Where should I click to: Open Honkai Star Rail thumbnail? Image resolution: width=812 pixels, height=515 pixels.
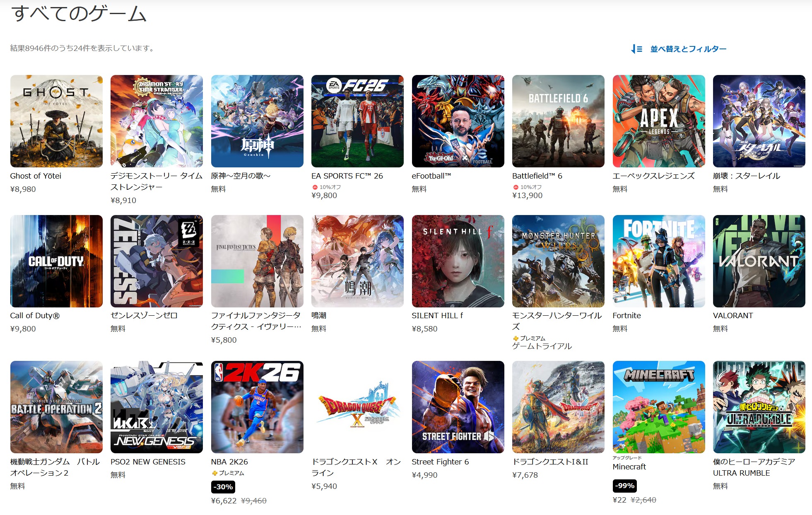pyautogui.click(x=759, y=121)
